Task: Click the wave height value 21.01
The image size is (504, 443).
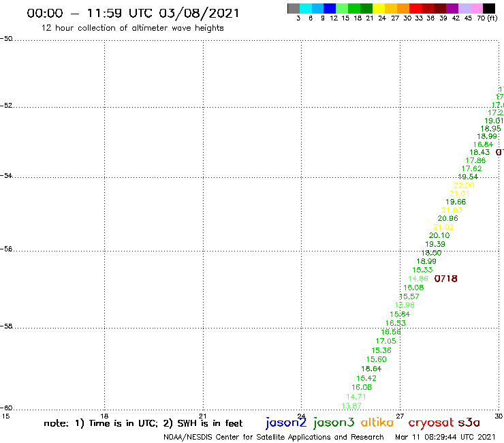Action: pos(459,194)
